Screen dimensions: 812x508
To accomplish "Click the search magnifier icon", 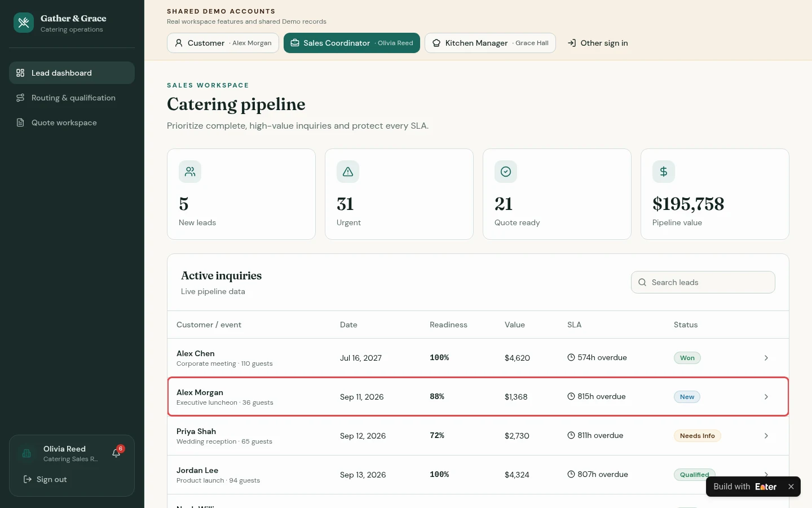I will pyautogui.click(x=642, y=282).
